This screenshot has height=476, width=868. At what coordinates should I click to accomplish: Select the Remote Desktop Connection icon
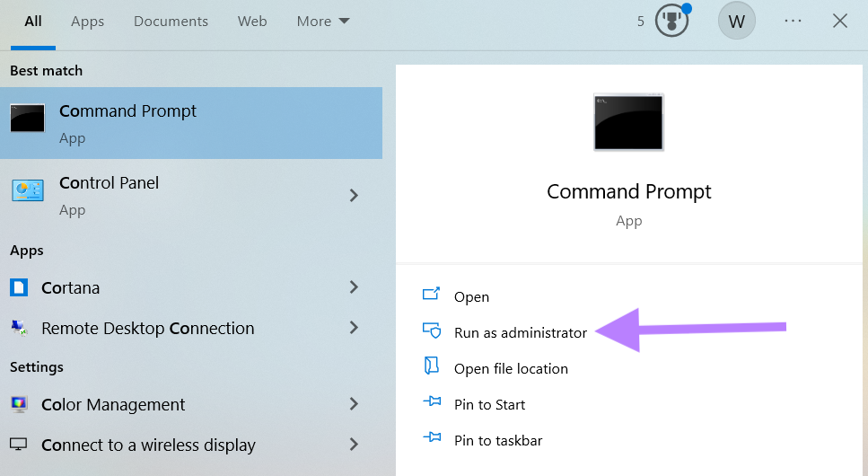point(19,328)
